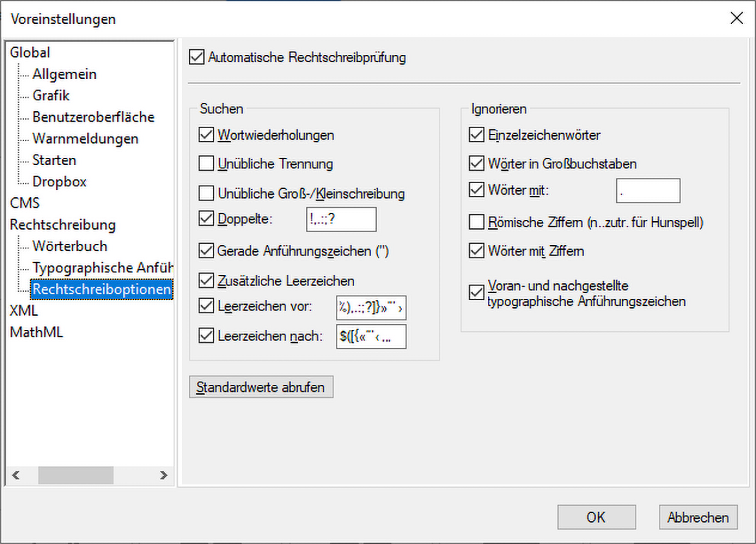
Task: Enable Unübliche Trennung checkbox
Action: coord(206,164)
